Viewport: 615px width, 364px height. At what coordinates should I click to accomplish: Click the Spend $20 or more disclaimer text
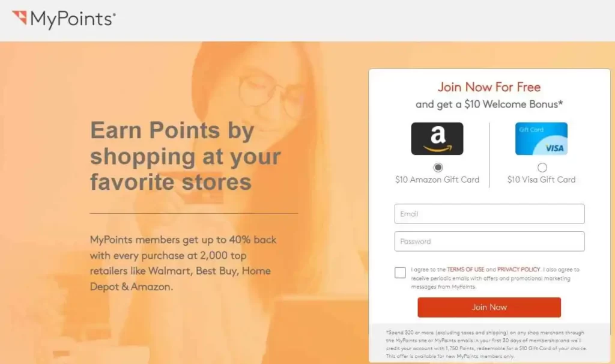click(x=486, y=344)
